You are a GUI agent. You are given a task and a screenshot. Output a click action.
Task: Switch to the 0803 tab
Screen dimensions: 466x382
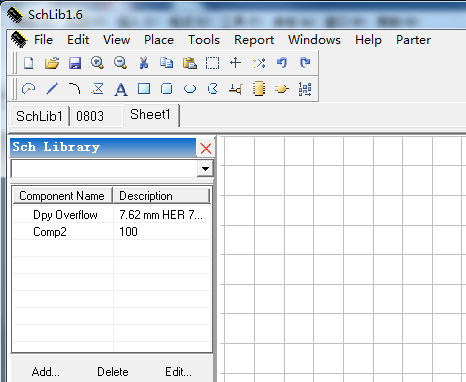click(x=90, y=116)
